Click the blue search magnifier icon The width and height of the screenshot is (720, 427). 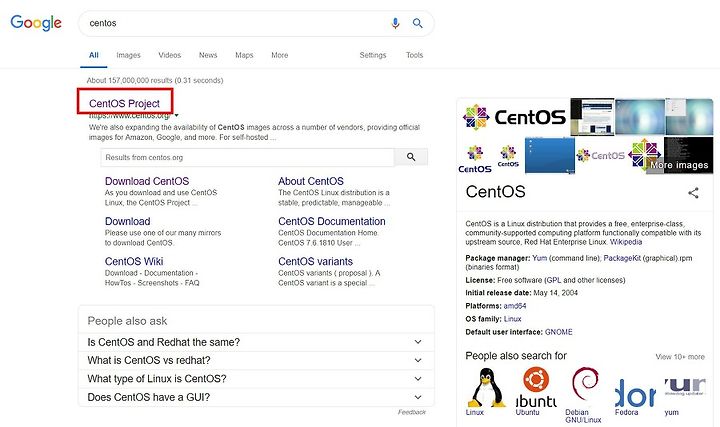click(x=417, y=23)
